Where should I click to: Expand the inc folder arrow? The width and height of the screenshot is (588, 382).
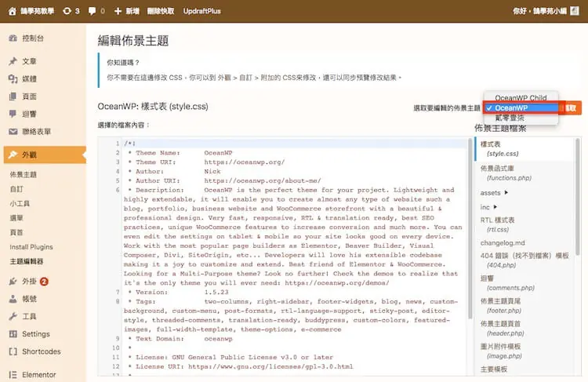495,207
